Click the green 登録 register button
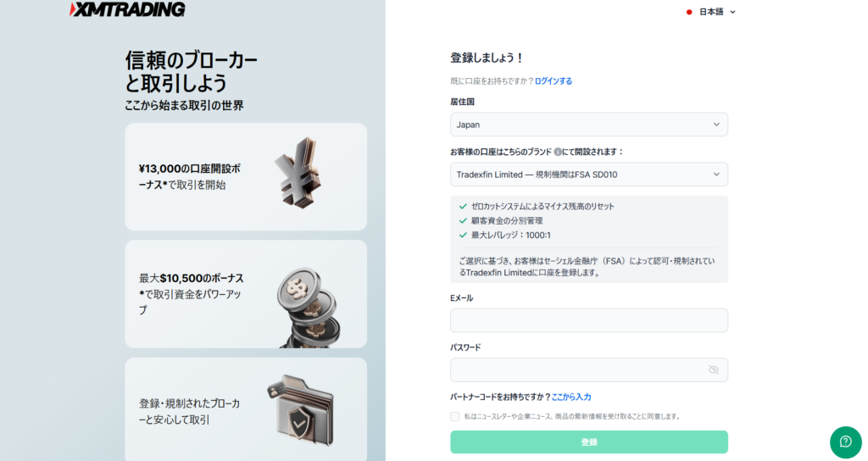The image size is (868, 461). (x=589, y=442)
